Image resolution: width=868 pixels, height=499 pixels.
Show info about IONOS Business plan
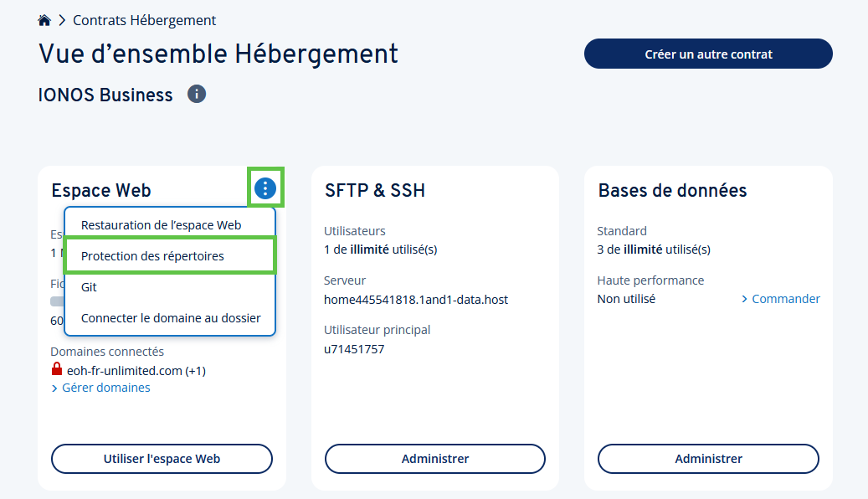[197, 94]
